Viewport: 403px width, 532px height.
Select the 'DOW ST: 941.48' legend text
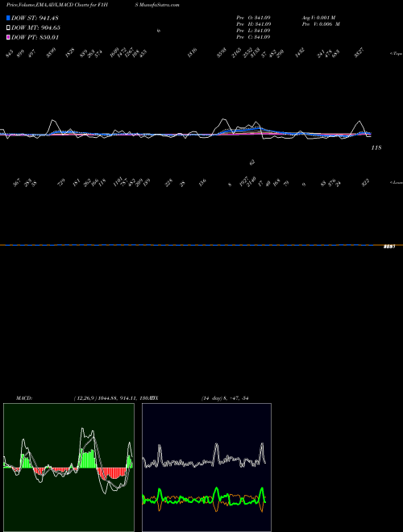pos(35,18)
